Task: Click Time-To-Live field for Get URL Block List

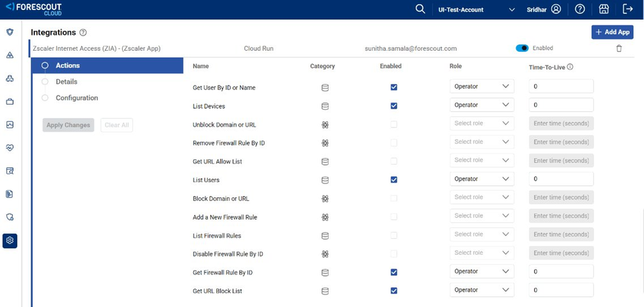Action: [561, 290]
